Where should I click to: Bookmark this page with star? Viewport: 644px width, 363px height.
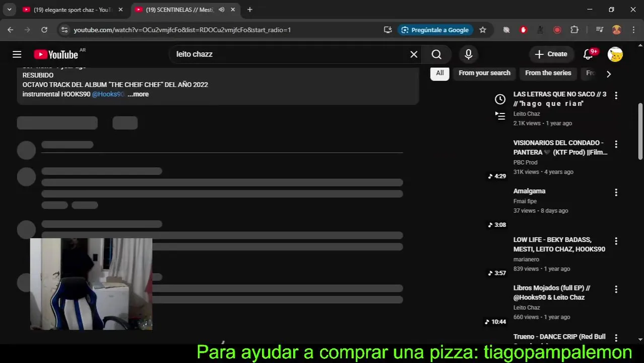point(483,30)
